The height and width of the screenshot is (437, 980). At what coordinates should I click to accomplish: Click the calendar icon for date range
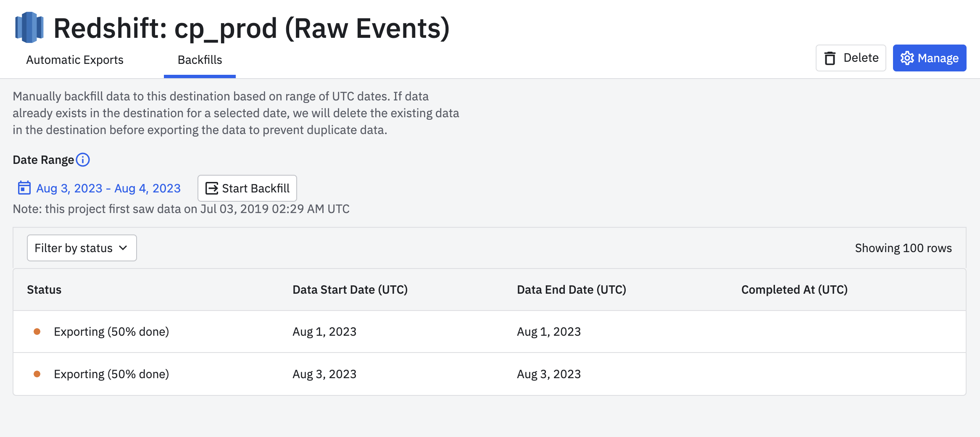24,188
